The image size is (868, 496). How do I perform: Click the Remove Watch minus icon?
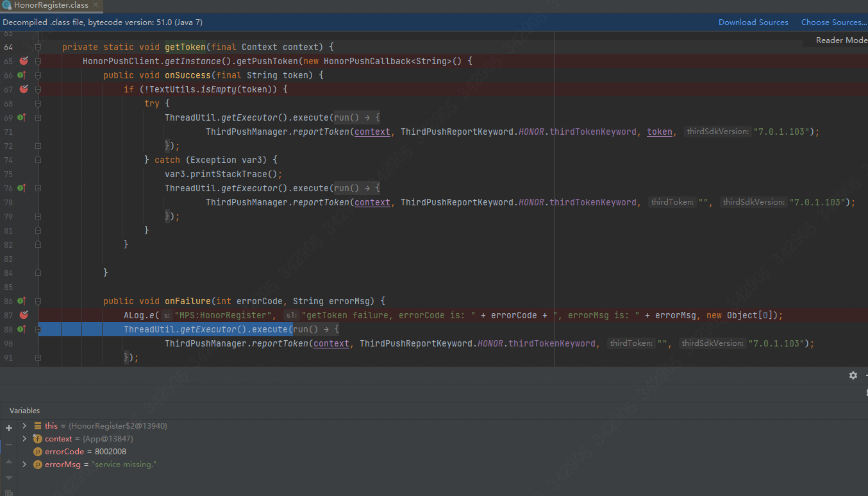pyautogui.click(x=9, y=444)
